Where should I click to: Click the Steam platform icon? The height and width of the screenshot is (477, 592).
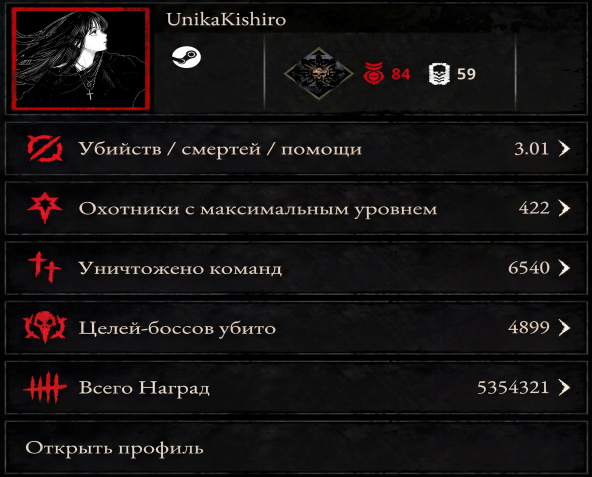coord(186,57)
